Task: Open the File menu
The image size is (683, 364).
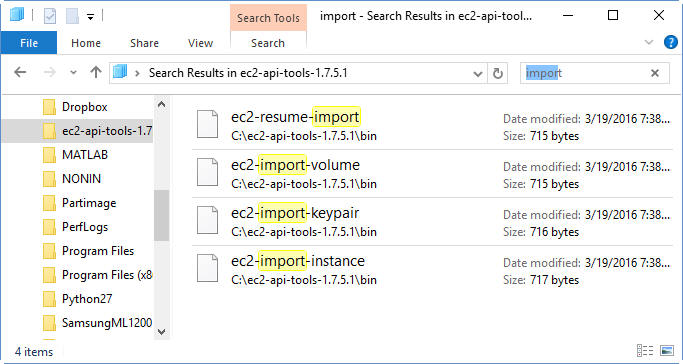Action: [29, 43]
